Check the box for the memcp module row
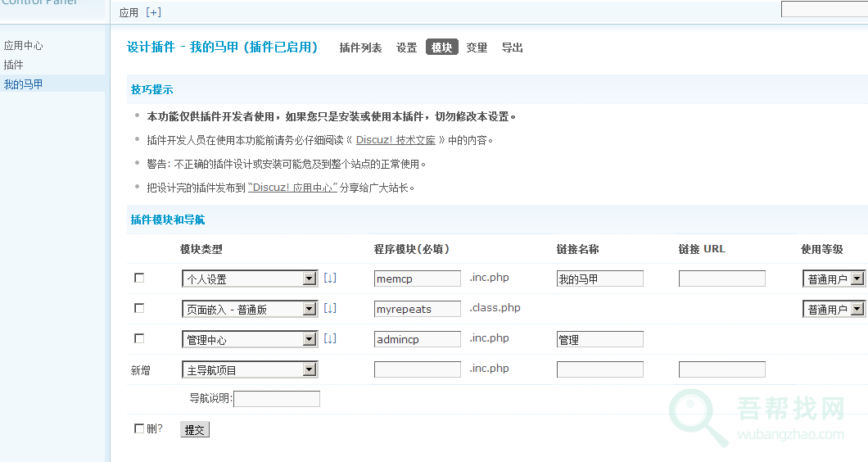Image resolution: width=868 pixels, height=462 pixels. 139,279
